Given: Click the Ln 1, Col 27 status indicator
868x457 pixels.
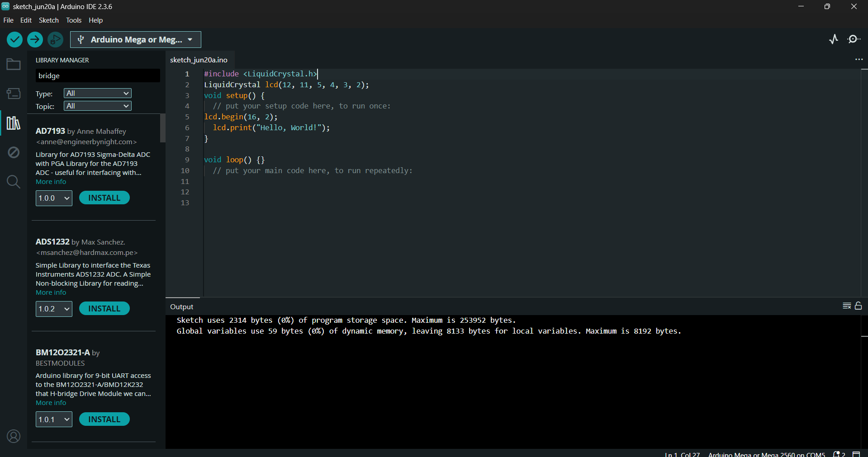Looking at the screenshot, I should pyautogui.click(x=682, y=454).
